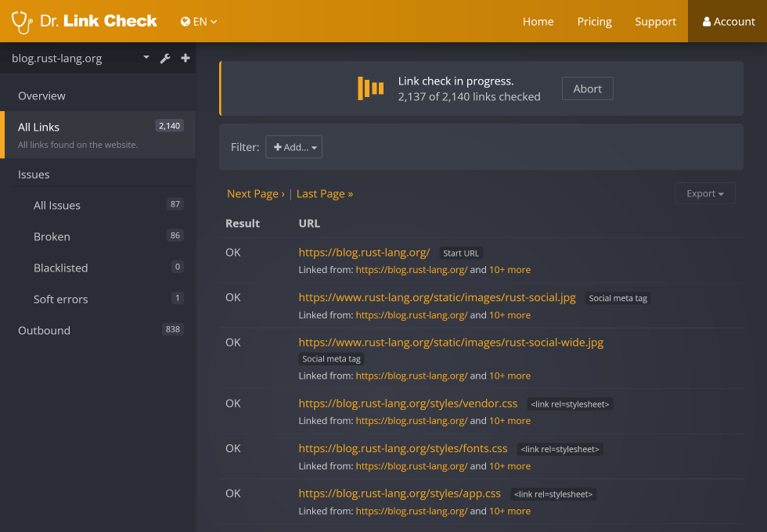The image size is (767, 532).
Task: Click the Start URL tag
Action: (461, 253)
